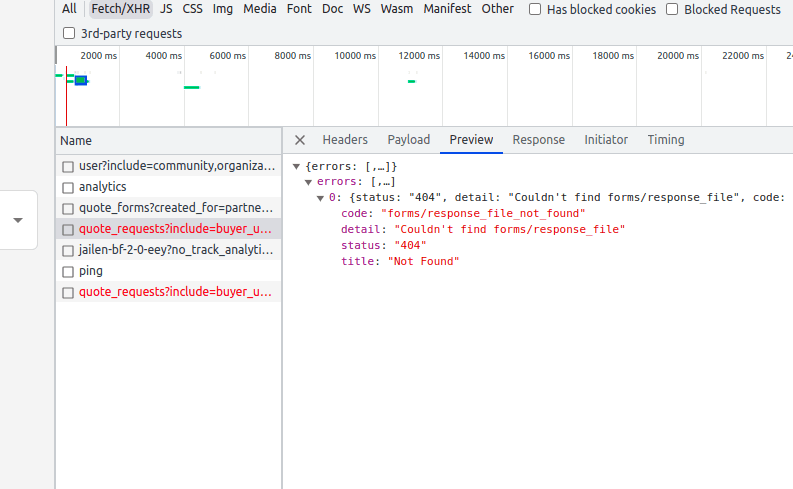Select the analytics request row
Image resolution: width=793 pixels, height=489 pixels.
(103, 187)
